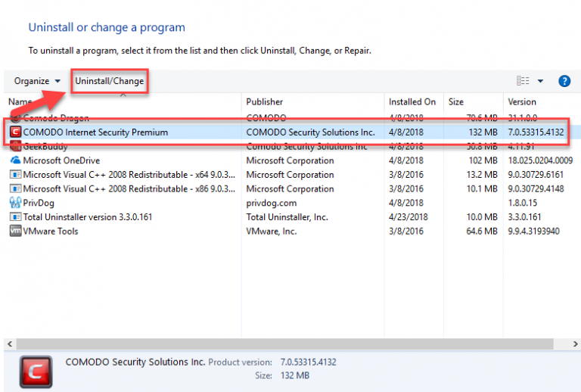Click product version value in details pane
The height and width of the screenshot is (392, 581).
tap(309, 362)
